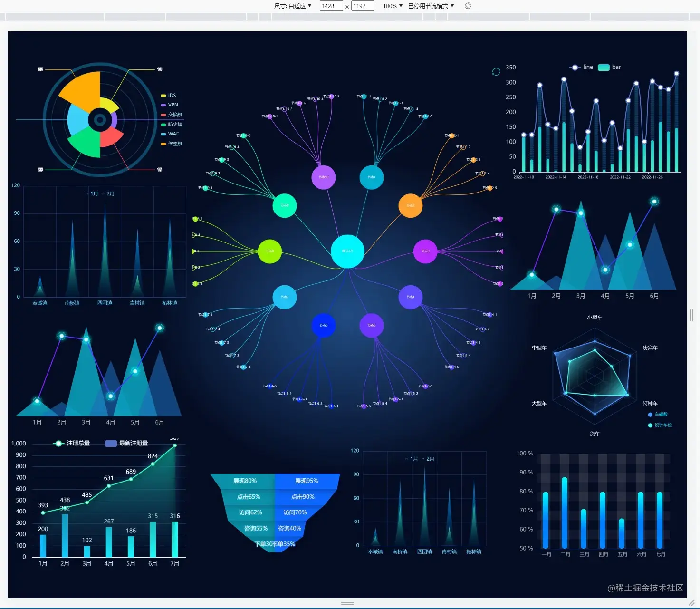The image size is (700, 609).
Task: Toggle the WAF legend item
Action: pos(170,134)
